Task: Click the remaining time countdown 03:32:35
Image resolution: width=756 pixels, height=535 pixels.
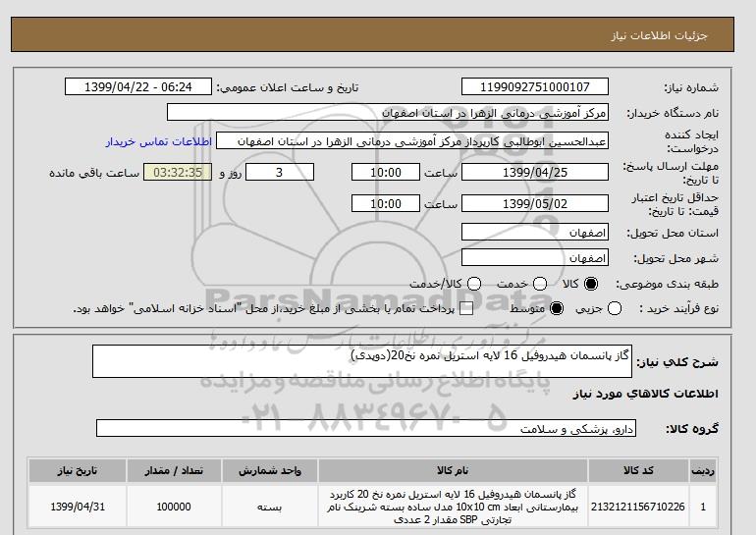Action: (178, 172)
